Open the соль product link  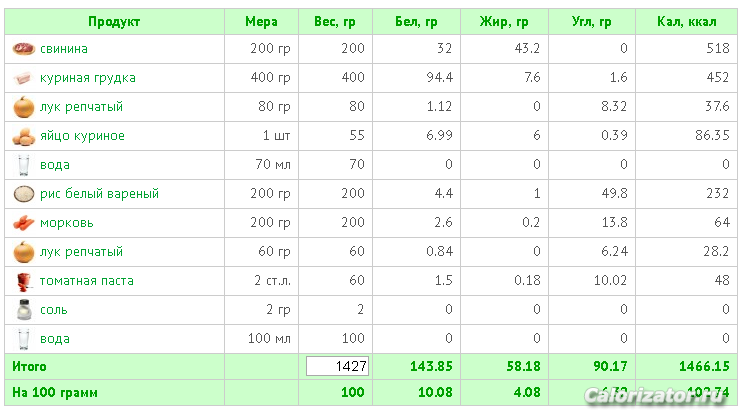tap(54, 310)
